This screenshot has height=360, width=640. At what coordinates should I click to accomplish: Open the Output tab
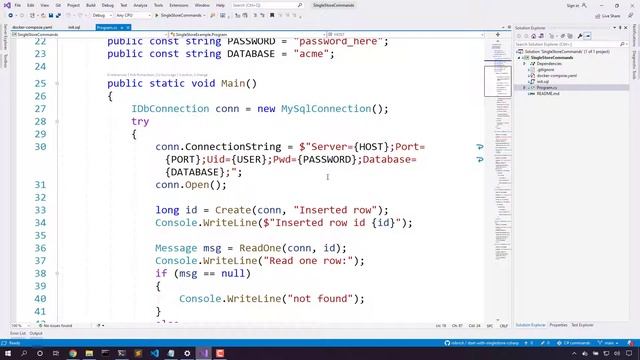[36, 333]
